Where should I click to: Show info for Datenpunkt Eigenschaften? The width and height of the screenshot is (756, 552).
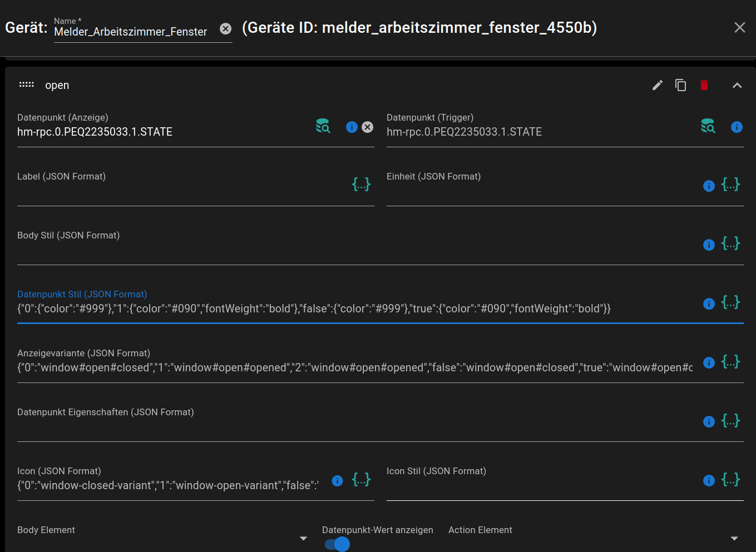click(709, 421)
